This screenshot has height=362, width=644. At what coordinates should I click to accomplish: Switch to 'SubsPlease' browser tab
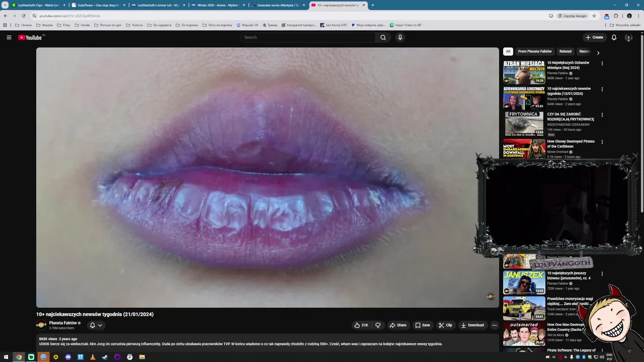tap(98, 5)
